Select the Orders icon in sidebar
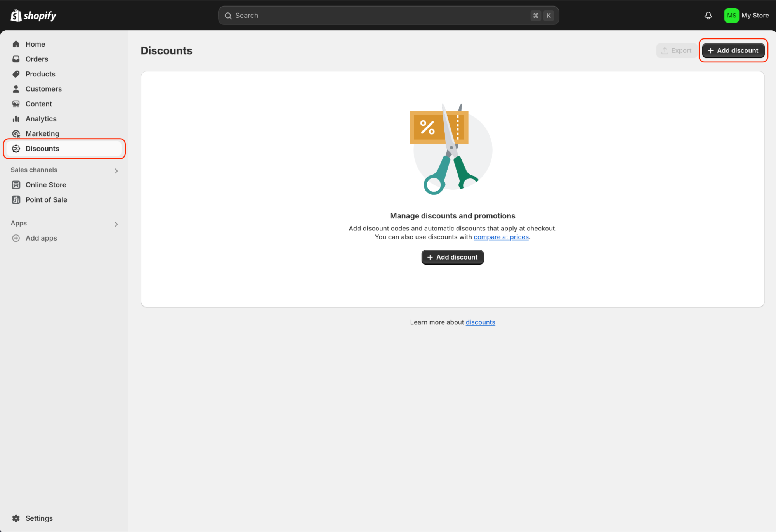 coord(16,59)
